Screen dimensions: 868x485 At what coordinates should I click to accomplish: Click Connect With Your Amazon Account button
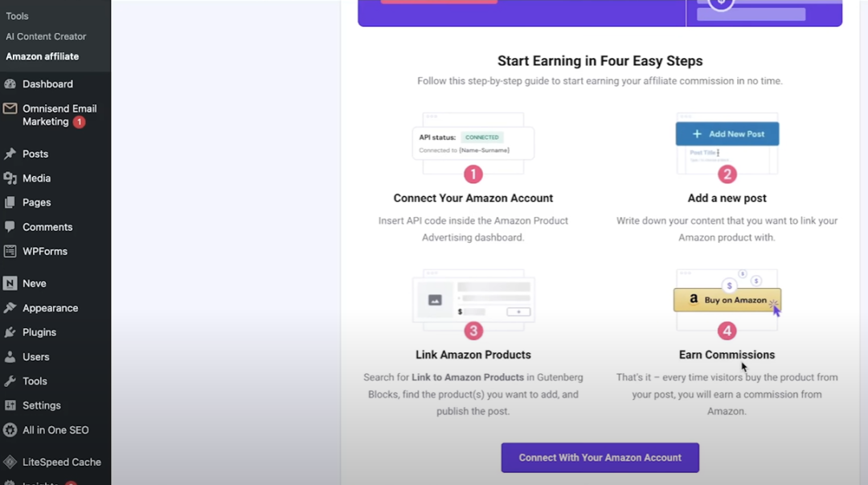click(600, 458)
